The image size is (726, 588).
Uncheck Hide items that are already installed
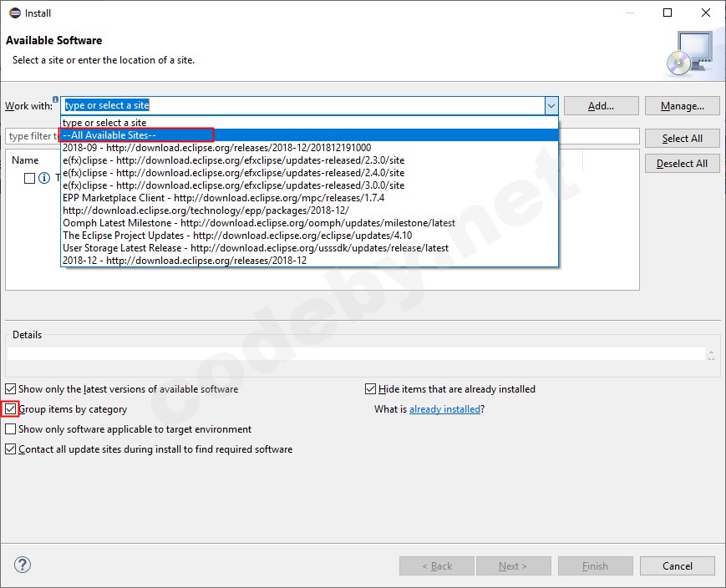[370, 389]
